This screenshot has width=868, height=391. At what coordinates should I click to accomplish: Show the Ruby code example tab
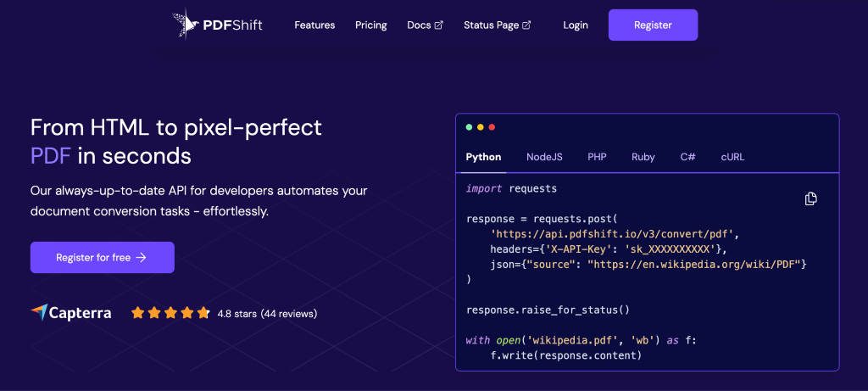(x=643, y=157)
